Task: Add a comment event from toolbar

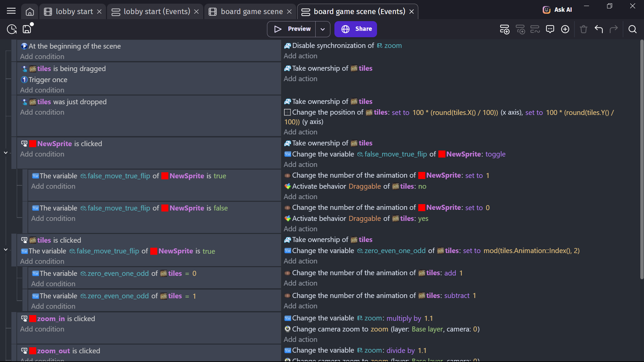Action: (550, 29)
